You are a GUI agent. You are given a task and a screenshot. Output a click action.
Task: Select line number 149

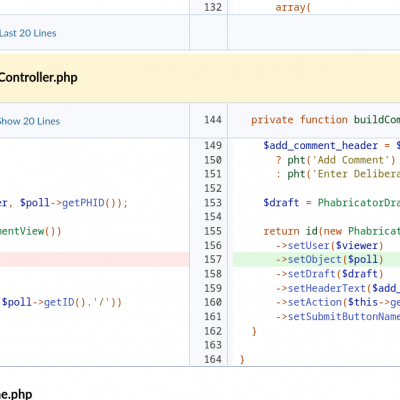tap(213, 145)
